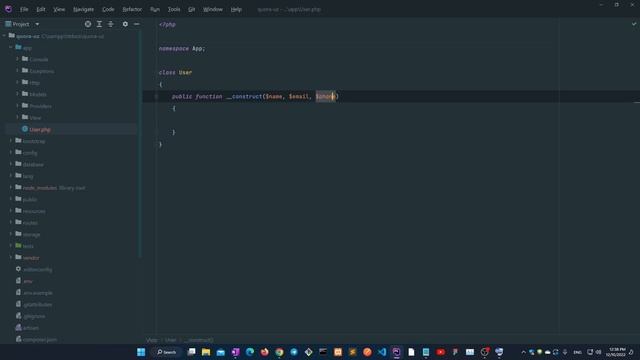Click the class name User in editor
The width and height of the screenshot is (640, 360).
tap(185, 72)
